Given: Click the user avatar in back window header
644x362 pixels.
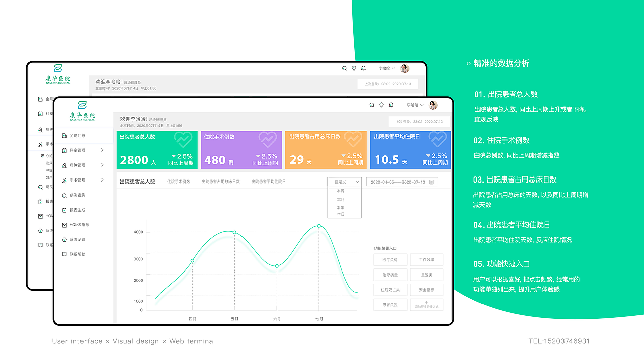Looking at the screenshot, I should click(405, 68).
